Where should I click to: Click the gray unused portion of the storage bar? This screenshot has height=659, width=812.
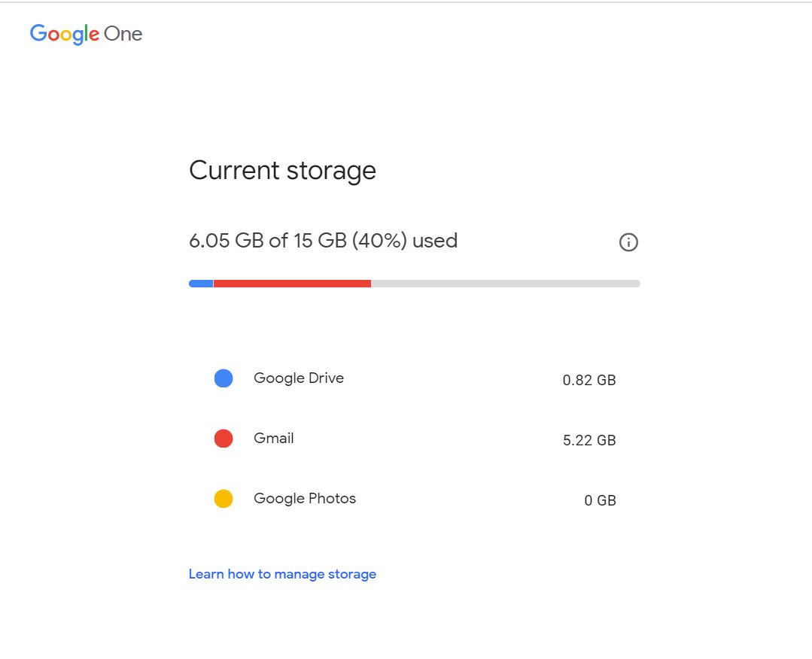tap(504, 283)
